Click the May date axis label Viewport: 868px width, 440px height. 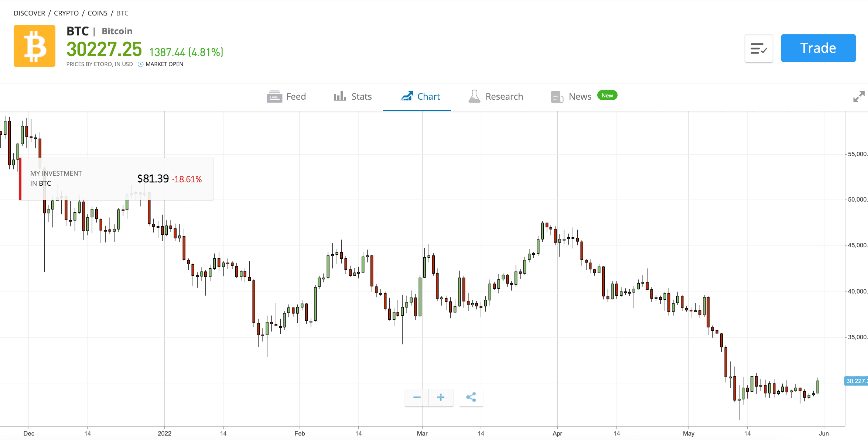(688, 433)
